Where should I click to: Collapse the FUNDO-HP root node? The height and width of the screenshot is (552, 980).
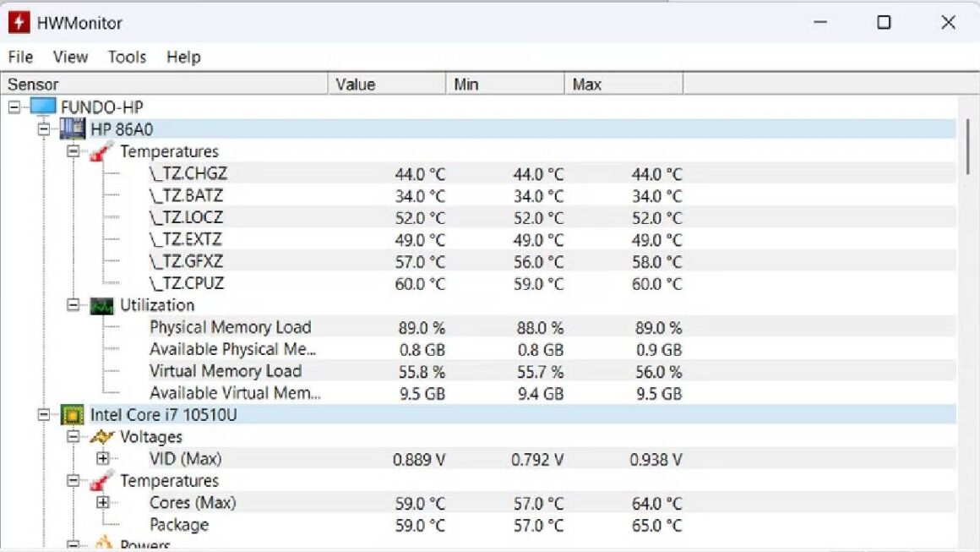click(14, 107)
